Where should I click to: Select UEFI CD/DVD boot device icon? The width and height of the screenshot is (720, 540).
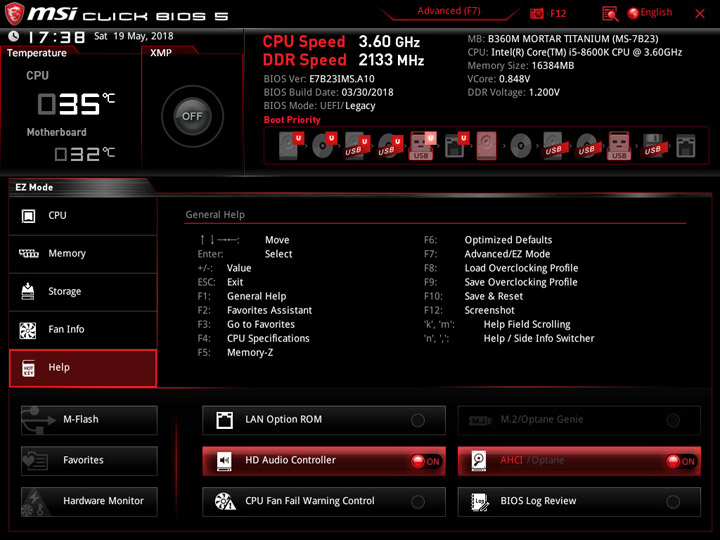[x=324, y=145]
